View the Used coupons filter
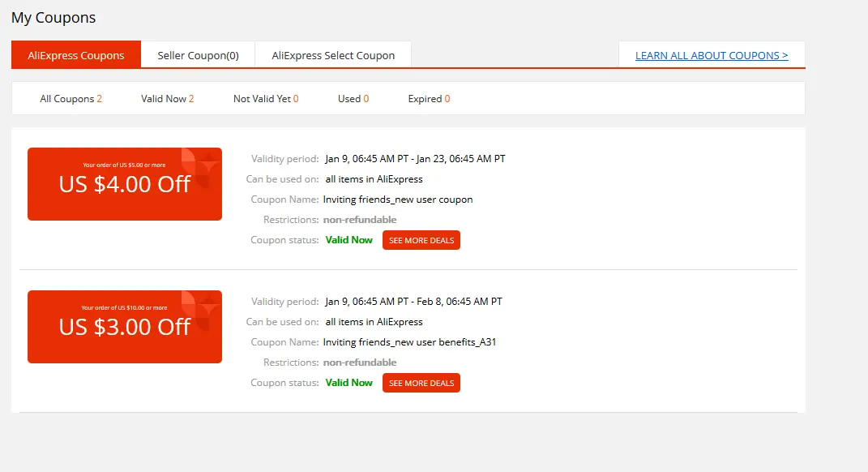The height and width of the screenshot is (472, 868). [353, 99]
